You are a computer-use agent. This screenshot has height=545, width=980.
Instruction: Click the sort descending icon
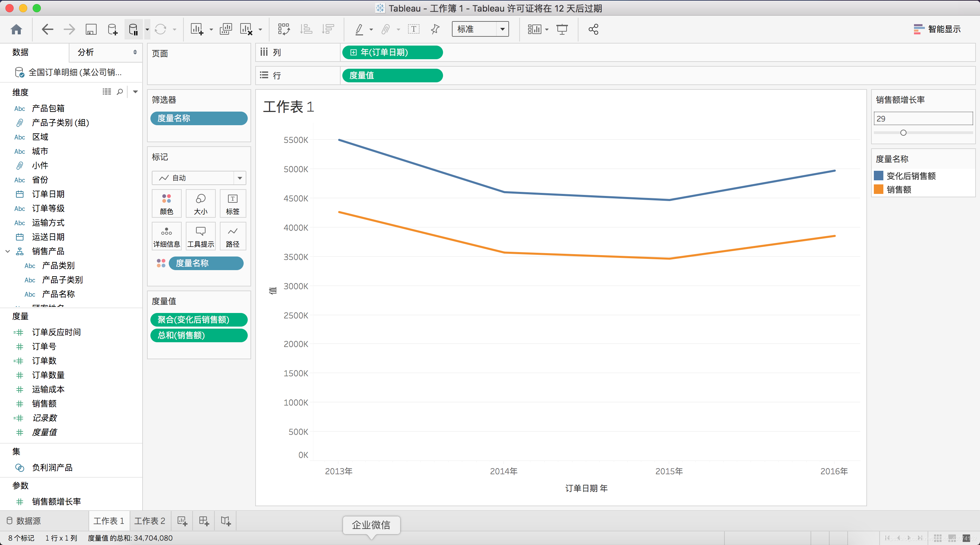click(x=328, y=29)
